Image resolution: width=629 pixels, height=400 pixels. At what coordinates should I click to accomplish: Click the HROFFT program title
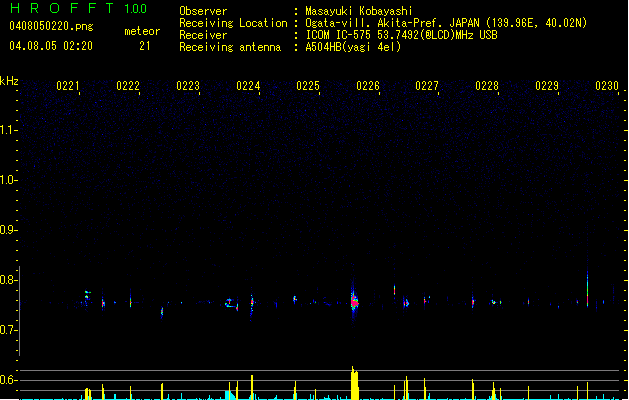pyautogui.click(x=62, y=8)
